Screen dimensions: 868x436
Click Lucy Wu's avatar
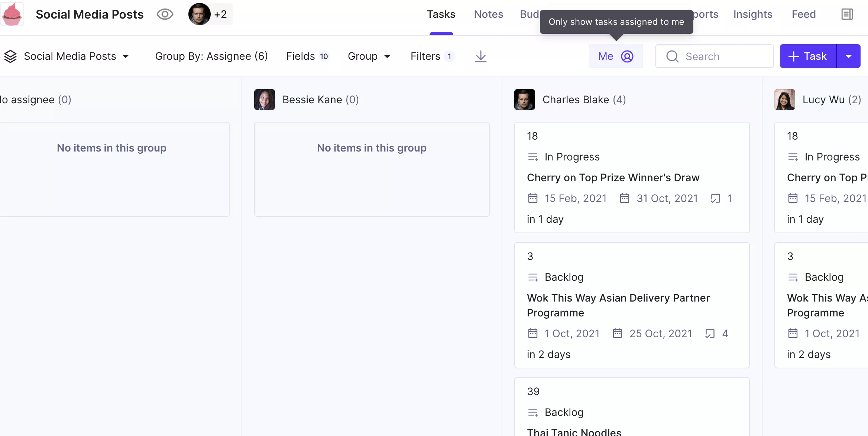click(x=785, y=100)
